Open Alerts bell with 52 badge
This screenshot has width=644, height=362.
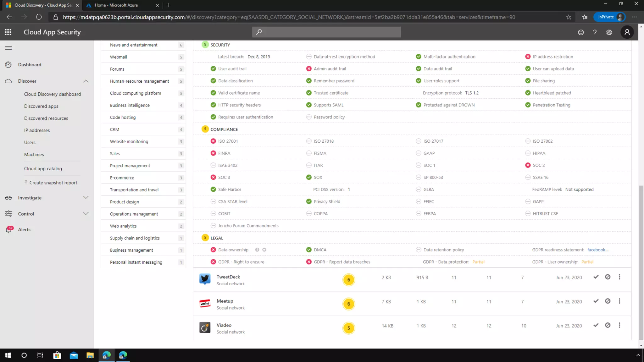coord(9,229)
